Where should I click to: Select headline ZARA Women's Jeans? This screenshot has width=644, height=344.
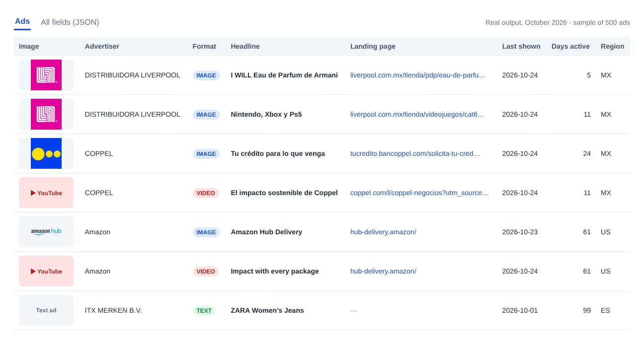pos(267,311)
